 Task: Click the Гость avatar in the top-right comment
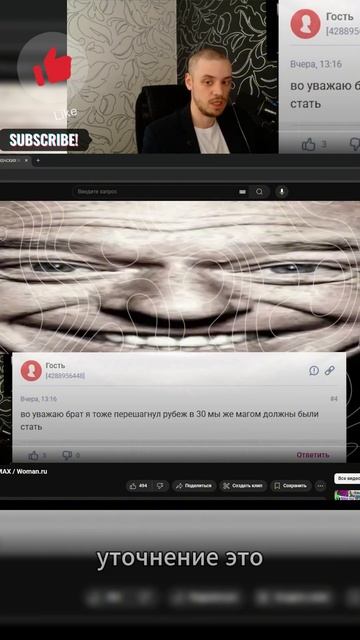[305, 24]
